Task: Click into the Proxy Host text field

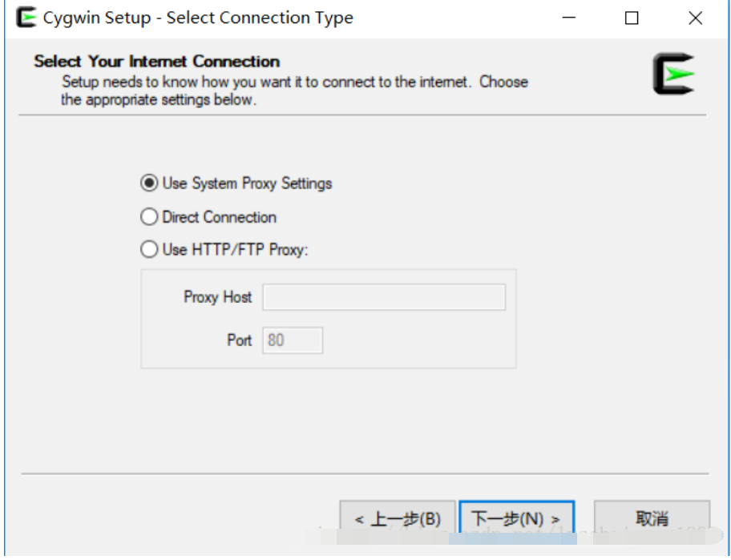Action: (x=384, y=297)
